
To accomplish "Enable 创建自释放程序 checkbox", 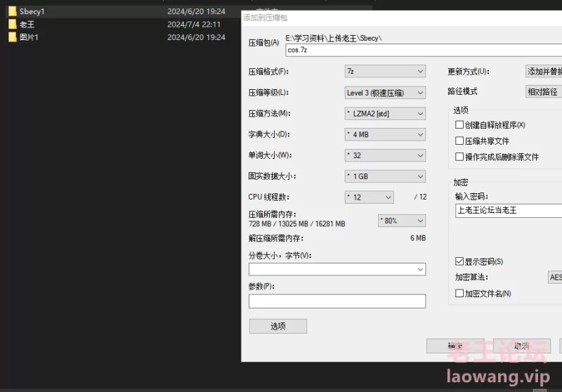I will (459, 124).
